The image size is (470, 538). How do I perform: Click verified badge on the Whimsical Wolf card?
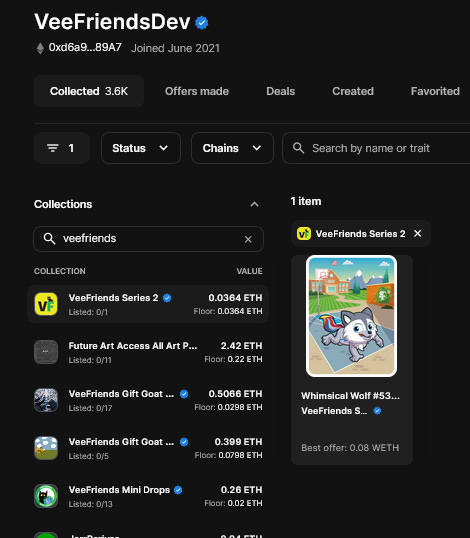(x=377, y=411)
